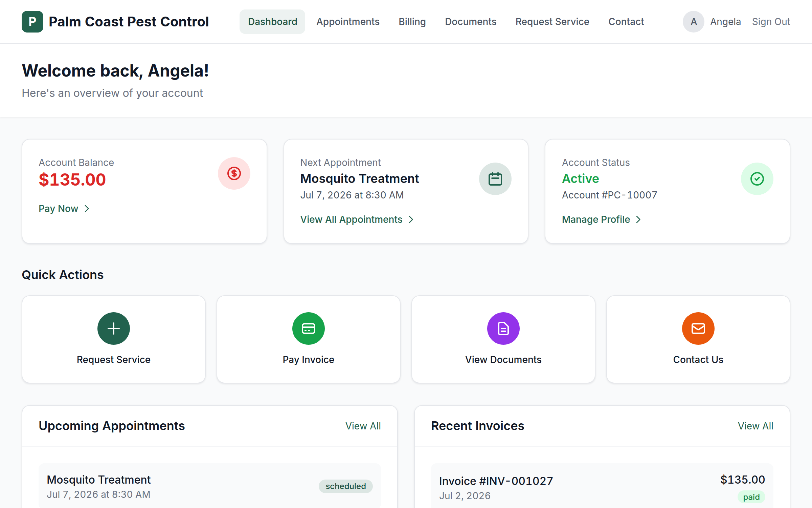
Task: Click the Palm Coast Pest Control logo icon
Action: (32, 22)
